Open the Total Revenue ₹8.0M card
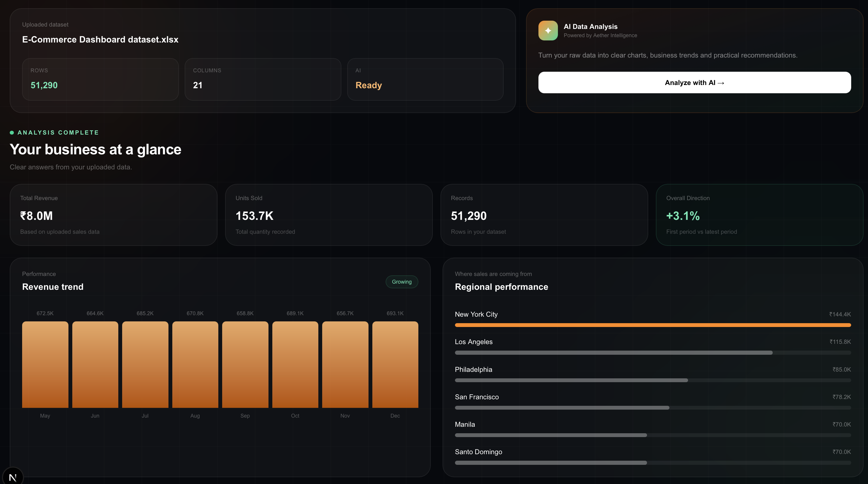Image resolution: width=868 pixels, height=484 pixels. point(114,215)
